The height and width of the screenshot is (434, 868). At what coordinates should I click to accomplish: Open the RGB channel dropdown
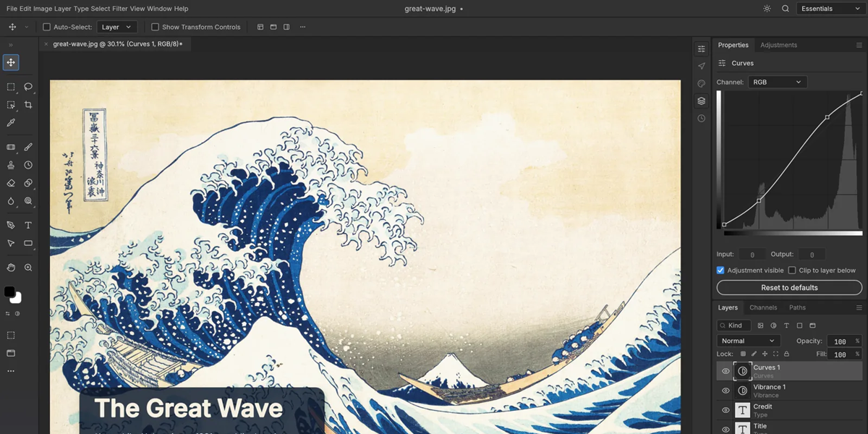point(778,82)
